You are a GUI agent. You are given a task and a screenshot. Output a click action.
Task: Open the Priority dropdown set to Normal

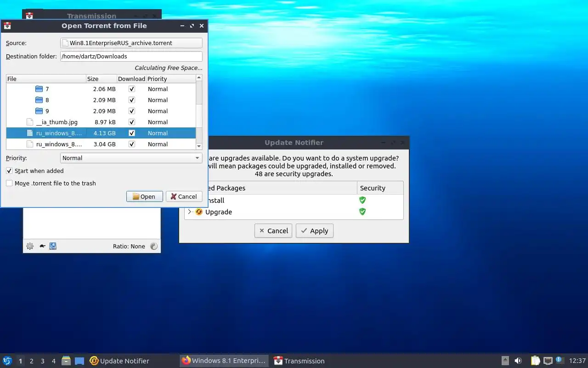pyautogui.click(x=131, y=158)
